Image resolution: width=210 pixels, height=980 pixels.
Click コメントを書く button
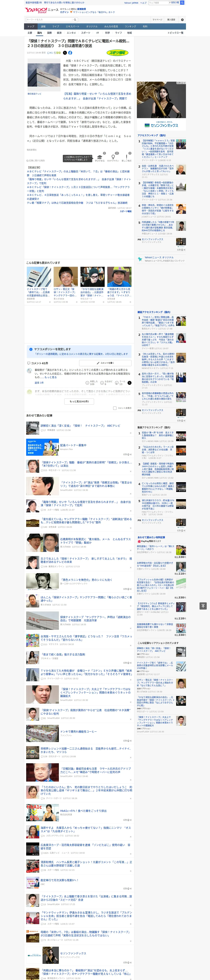tap(105, 363)
